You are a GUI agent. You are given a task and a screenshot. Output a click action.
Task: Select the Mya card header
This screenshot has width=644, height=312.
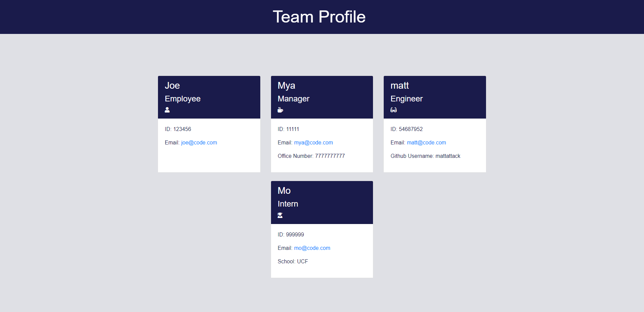pyautogui.click(x=286, y=86)
